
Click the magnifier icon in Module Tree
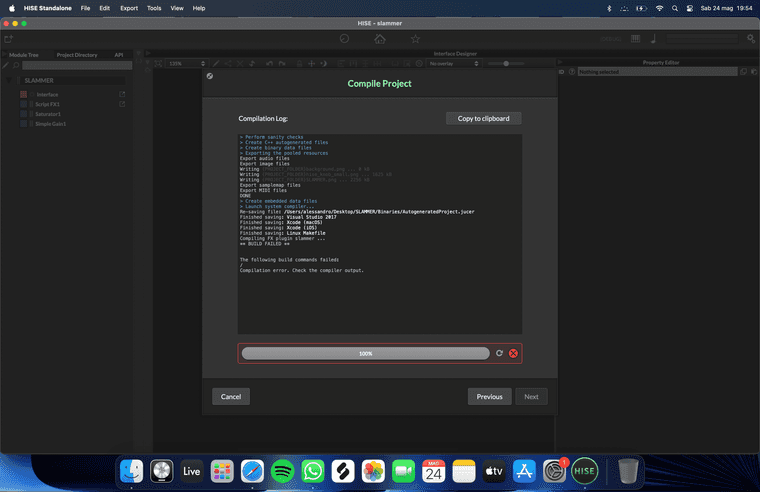[16, 65]
